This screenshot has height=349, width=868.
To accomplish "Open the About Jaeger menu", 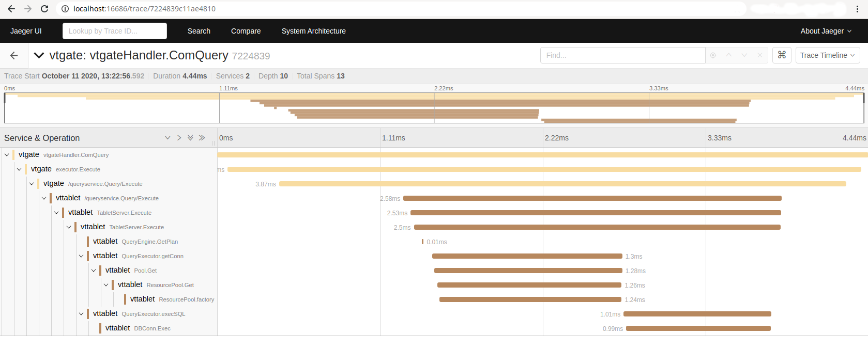I will coord(826,31).
